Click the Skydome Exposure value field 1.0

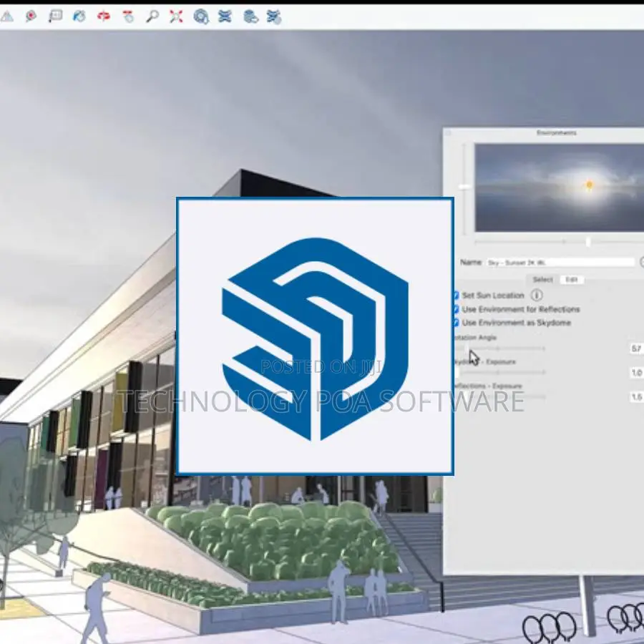[637, 373]
